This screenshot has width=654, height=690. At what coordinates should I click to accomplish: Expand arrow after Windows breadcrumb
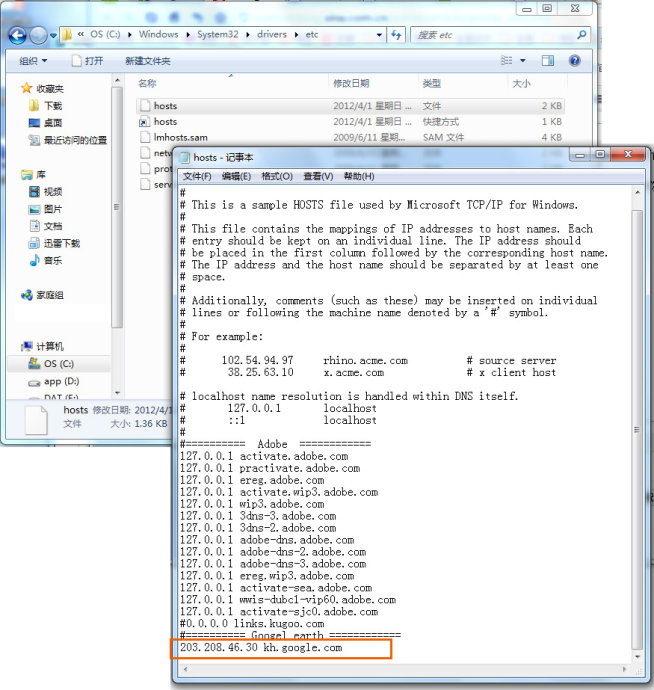188,35
